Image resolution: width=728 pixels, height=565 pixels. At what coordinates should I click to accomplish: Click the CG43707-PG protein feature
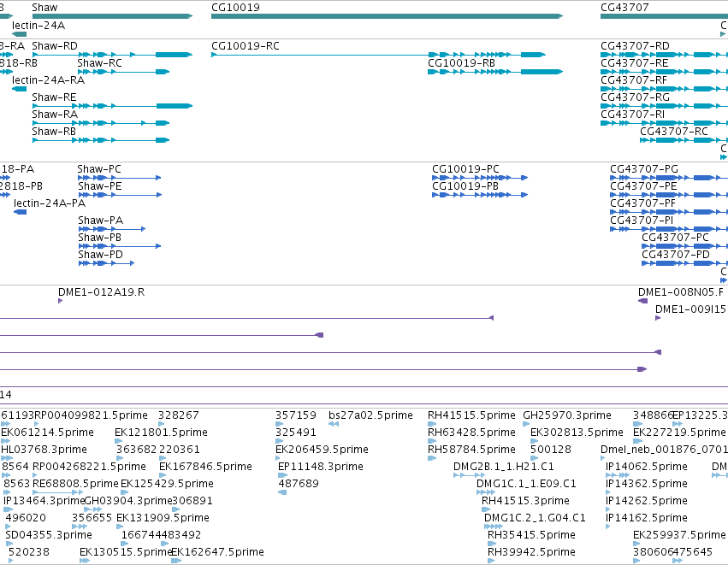click(669, 178)
